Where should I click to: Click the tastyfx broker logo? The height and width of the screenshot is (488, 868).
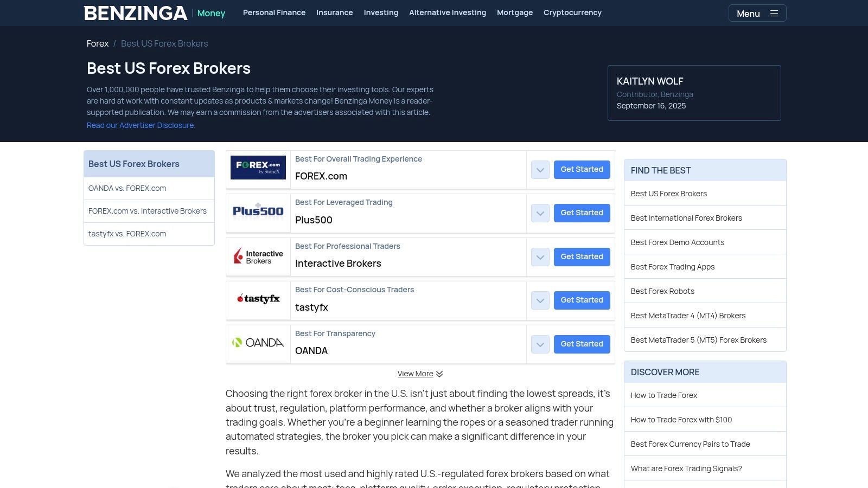click(258, 299)
